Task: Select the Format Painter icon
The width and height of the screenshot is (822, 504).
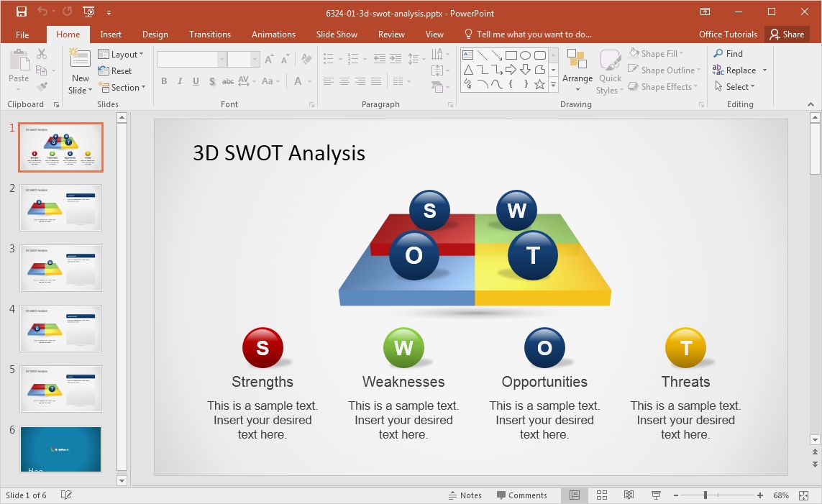Action: (x=42, y=86)
